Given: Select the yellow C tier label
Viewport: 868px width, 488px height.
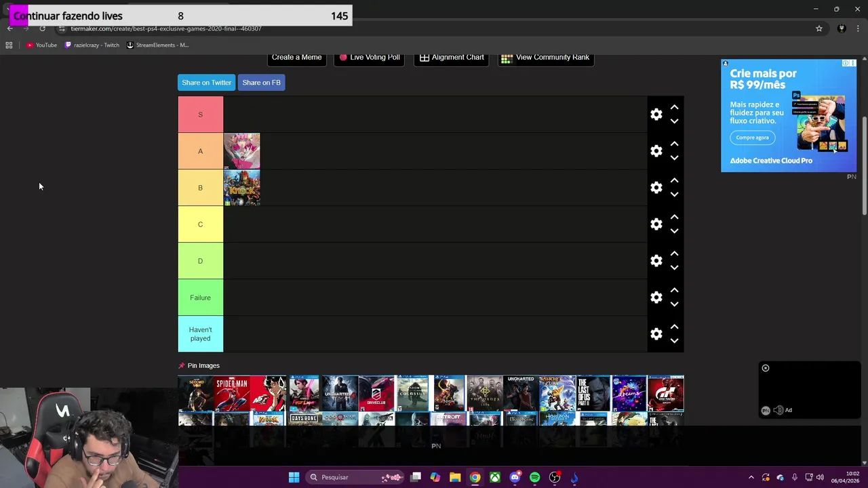Looking at the screenshot, I should tap(200, 224).
